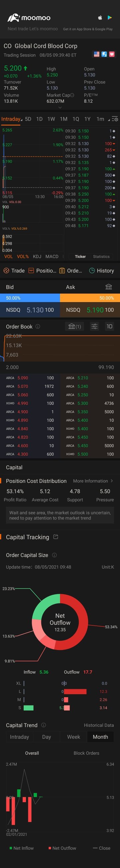Image resolution: width=120 pixels, height=868 pixels.
Task: Share Capital Tracking via export icon
Action: (x=56, y=537)
